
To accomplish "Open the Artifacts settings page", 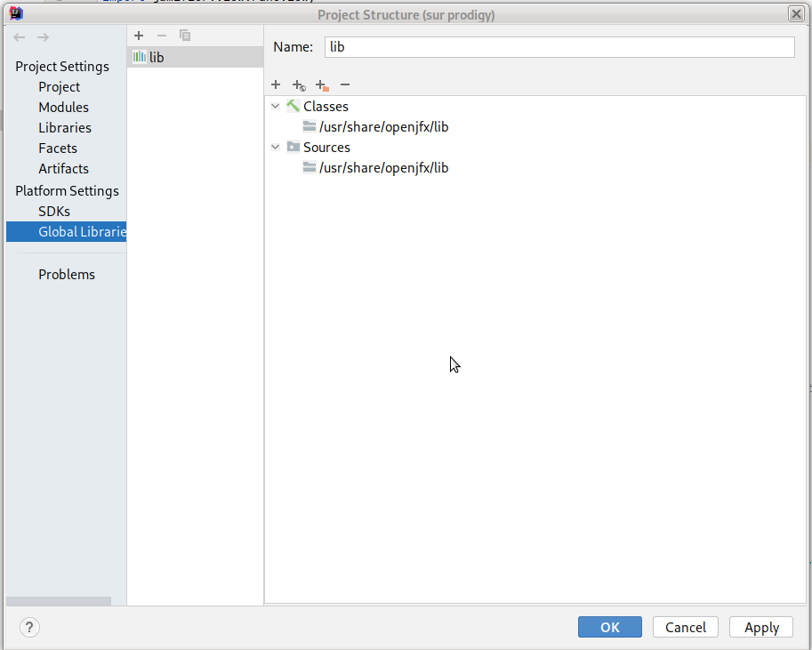I will 63,168.
